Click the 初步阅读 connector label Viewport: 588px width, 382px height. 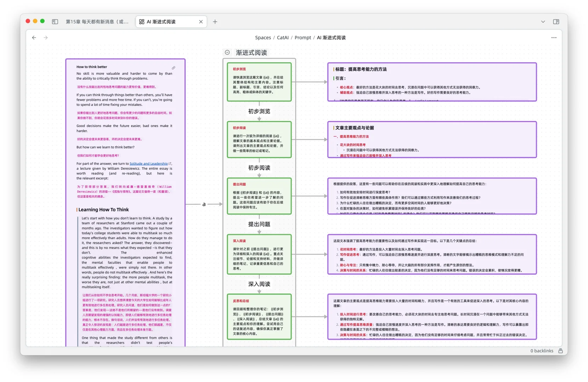[259, 168]
